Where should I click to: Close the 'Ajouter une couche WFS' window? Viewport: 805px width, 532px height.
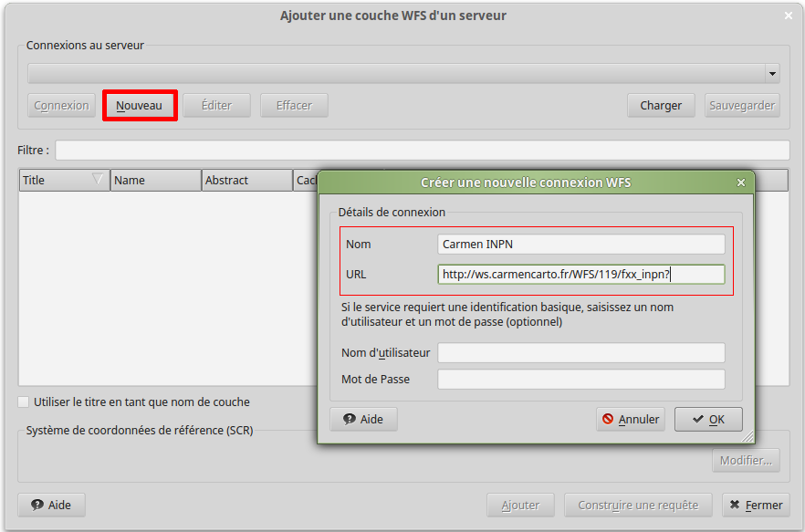point(789,16)
